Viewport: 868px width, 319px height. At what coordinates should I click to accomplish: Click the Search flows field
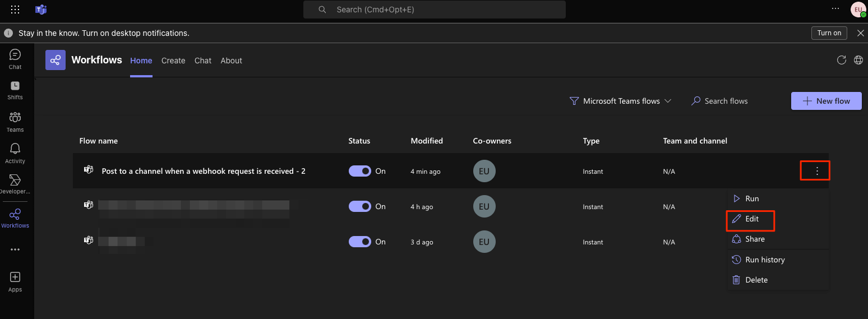point(726,101)
